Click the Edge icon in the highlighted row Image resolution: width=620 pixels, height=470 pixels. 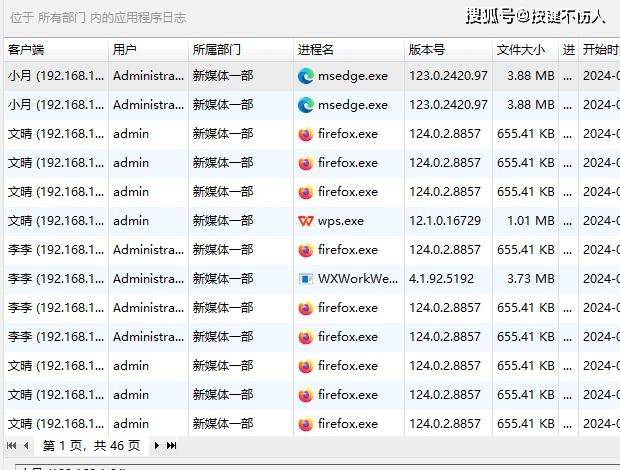click(x=306, y=76)
